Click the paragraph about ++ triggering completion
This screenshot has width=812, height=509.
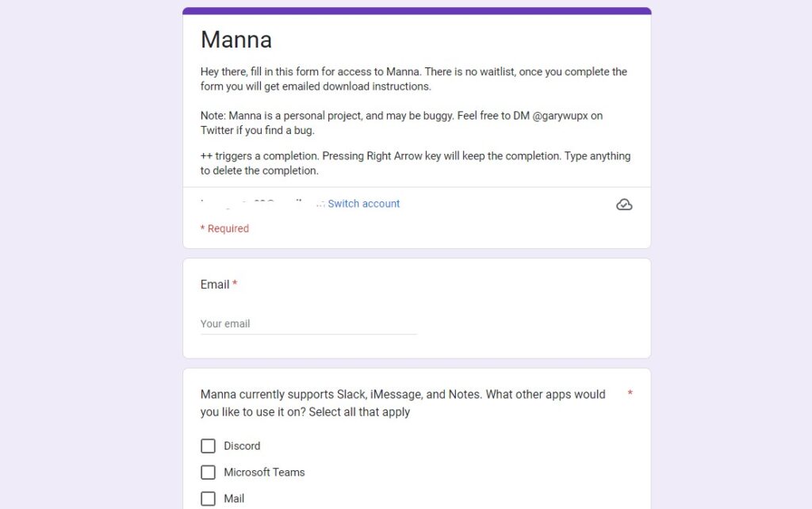click(x=416, y=163)
